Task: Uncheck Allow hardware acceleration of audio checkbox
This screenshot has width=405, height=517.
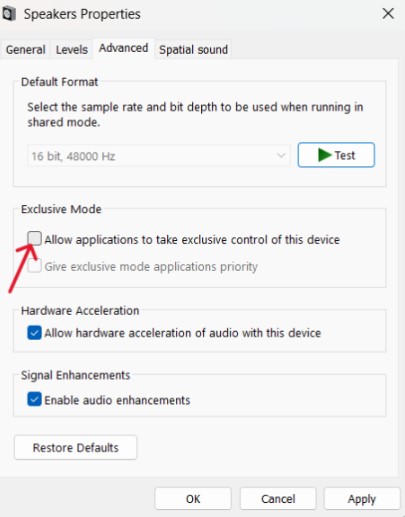Action: 34,333
